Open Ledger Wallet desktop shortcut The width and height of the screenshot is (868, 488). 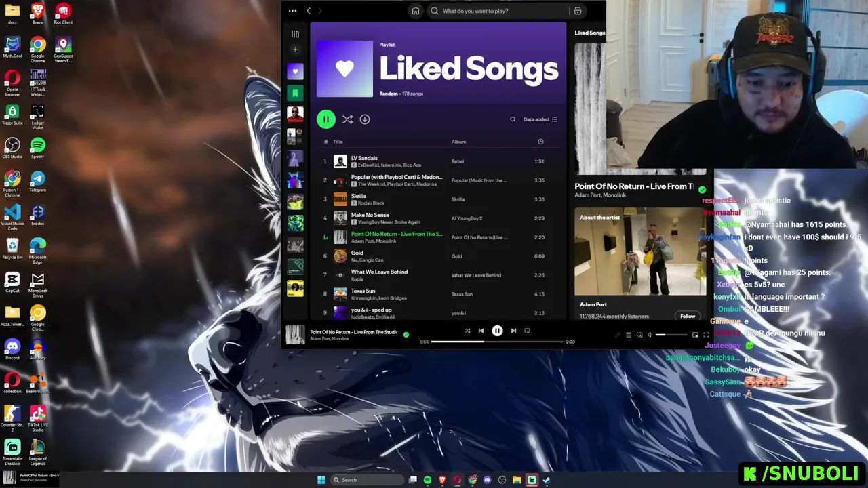(37, 115)
